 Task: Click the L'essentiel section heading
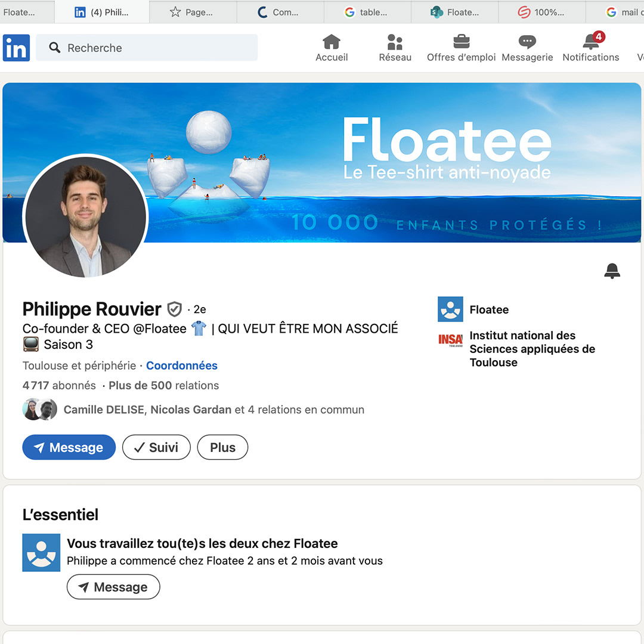click(x=60, y=515)
